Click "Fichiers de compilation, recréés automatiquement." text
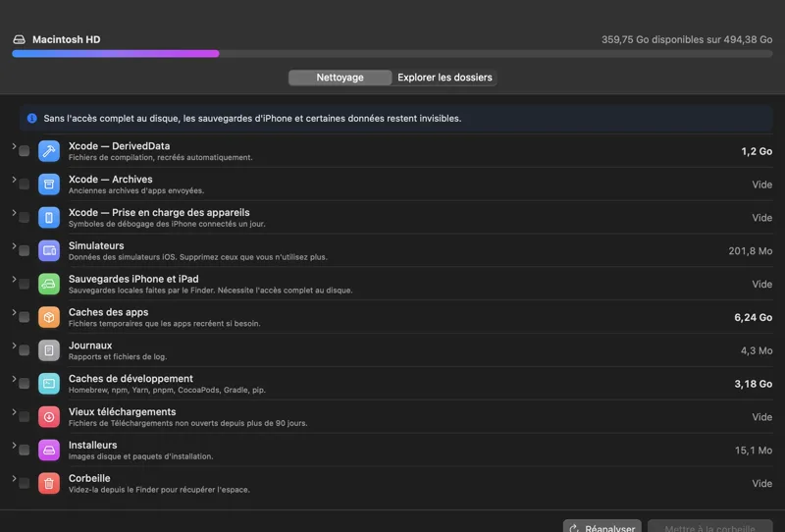 160,157
